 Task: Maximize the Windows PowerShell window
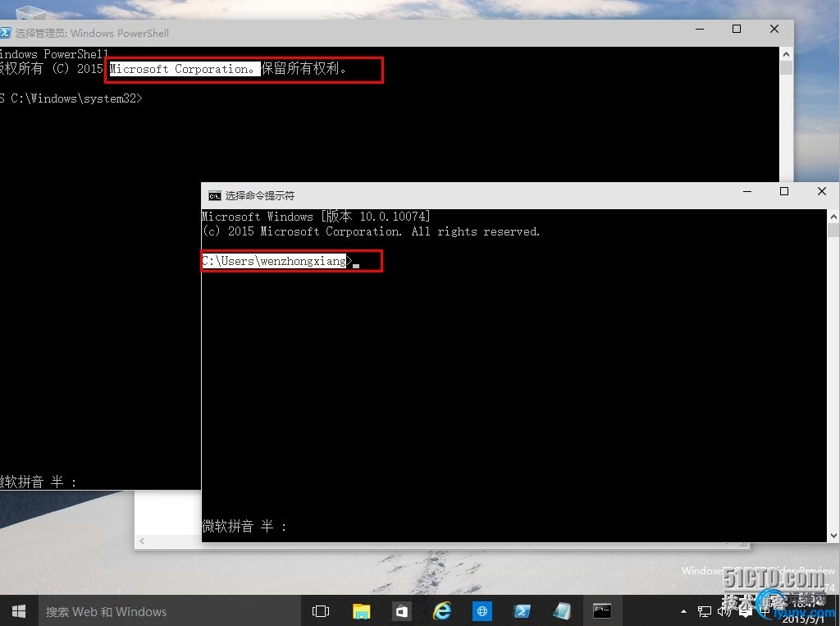coord(737,29)
